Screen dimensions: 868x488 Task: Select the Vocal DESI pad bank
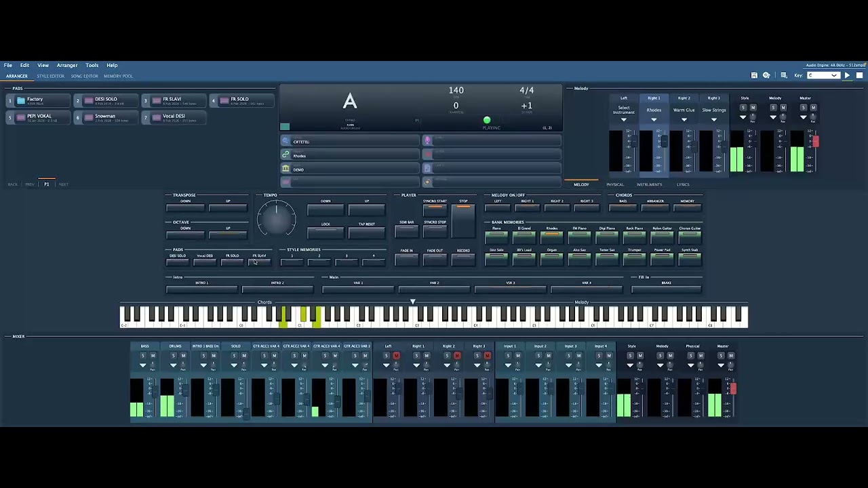174,117
